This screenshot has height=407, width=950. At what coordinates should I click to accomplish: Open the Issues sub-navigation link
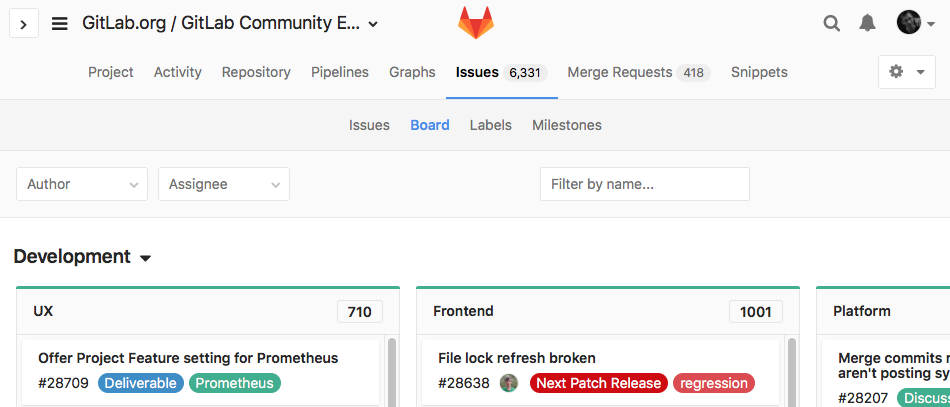[369, 125]
